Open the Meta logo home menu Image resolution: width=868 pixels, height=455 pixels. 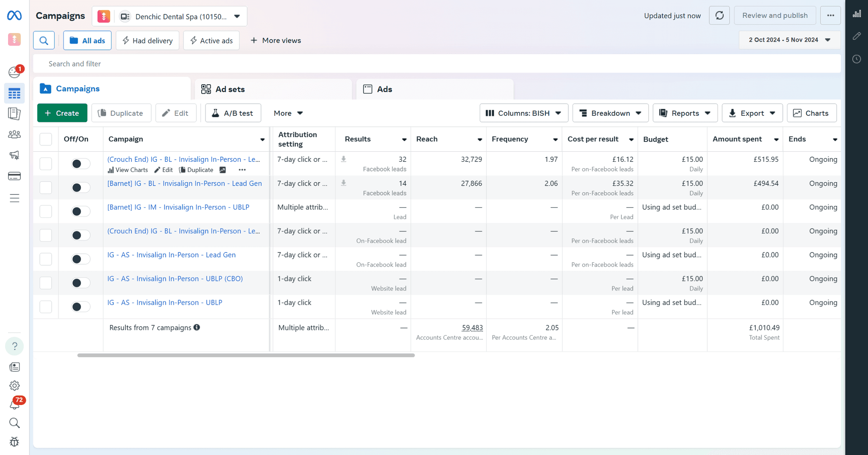[x=14, y=16]
